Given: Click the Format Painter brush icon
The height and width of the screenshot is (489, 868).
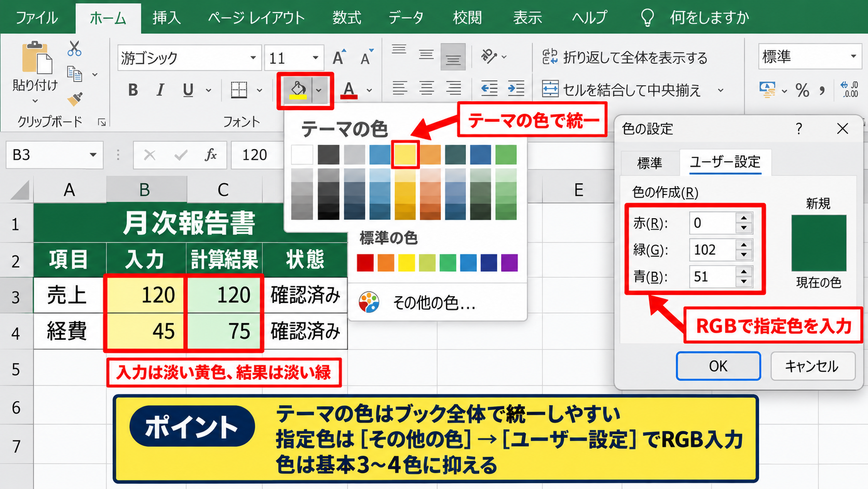Looking at the screenshot, I should point(75,99).
